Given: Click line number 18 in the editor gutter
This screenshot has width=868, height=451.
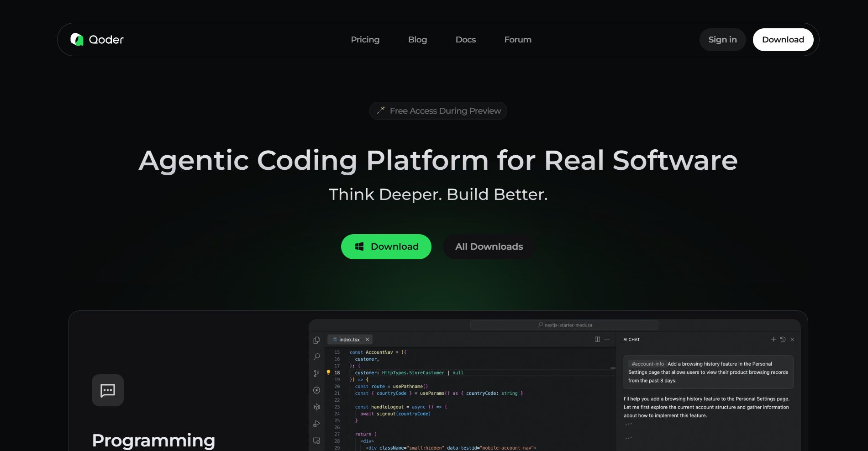Looking at the screenshot, I should (x=337, y=373).
